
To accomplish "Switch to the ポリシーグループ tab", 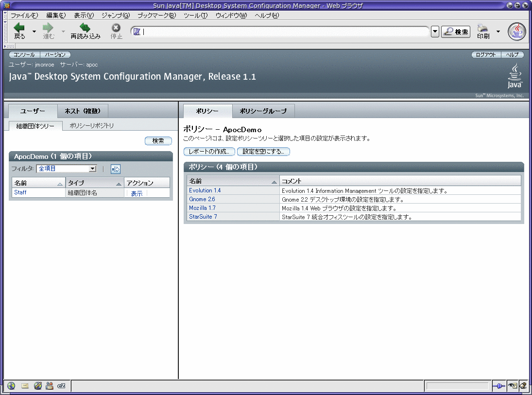I will click(x=263, y=111).
